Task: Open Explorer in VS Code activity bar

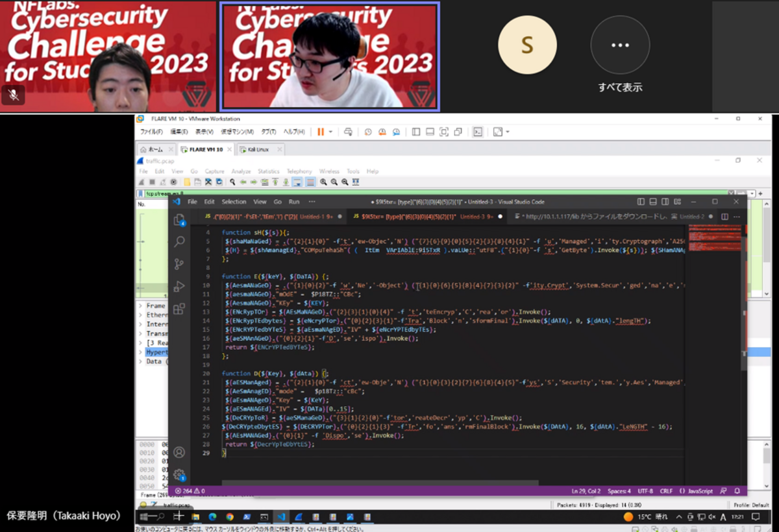Action: point(180,220)
